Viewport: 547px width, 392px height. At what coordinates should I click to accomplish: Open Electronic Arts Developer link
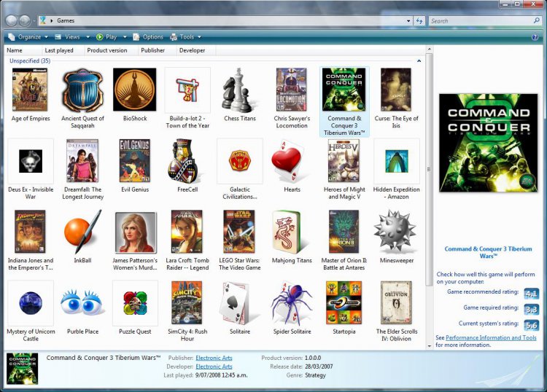pyautogui.click(x=214, y=366)
